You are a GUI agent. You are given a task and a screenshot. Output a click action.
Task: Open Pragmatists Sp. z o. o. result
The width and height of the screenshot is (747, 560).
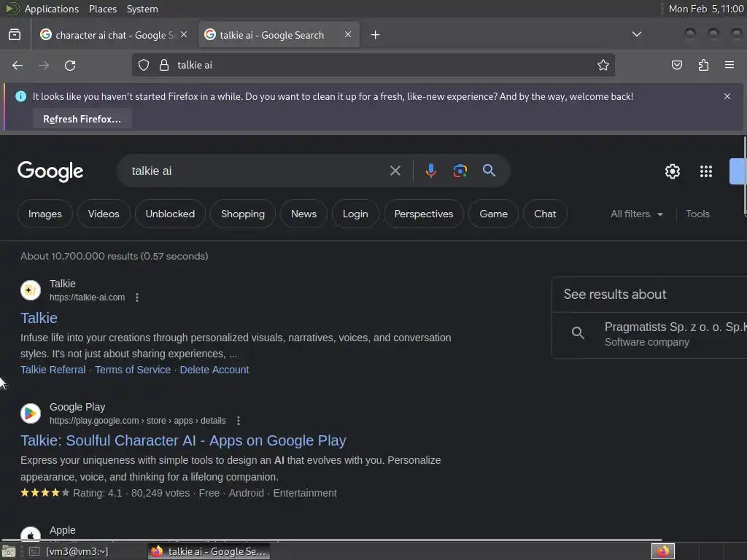coord(649,334)
